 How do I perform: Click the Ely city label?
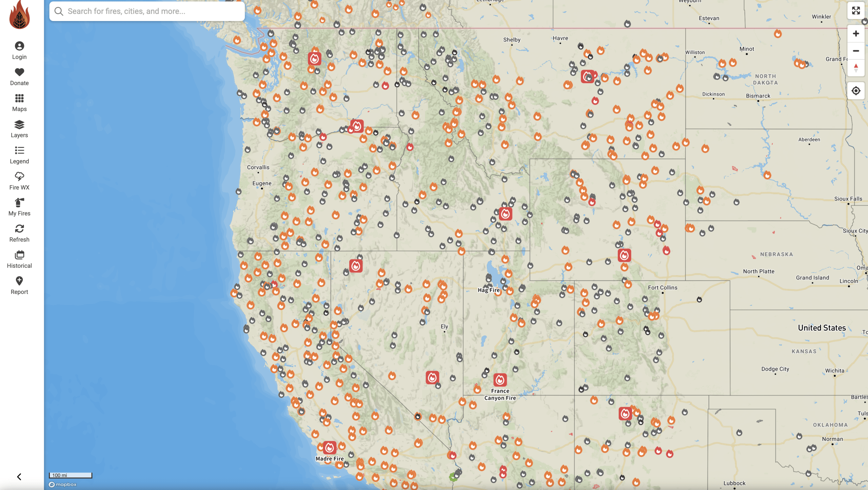pos(444,326)
